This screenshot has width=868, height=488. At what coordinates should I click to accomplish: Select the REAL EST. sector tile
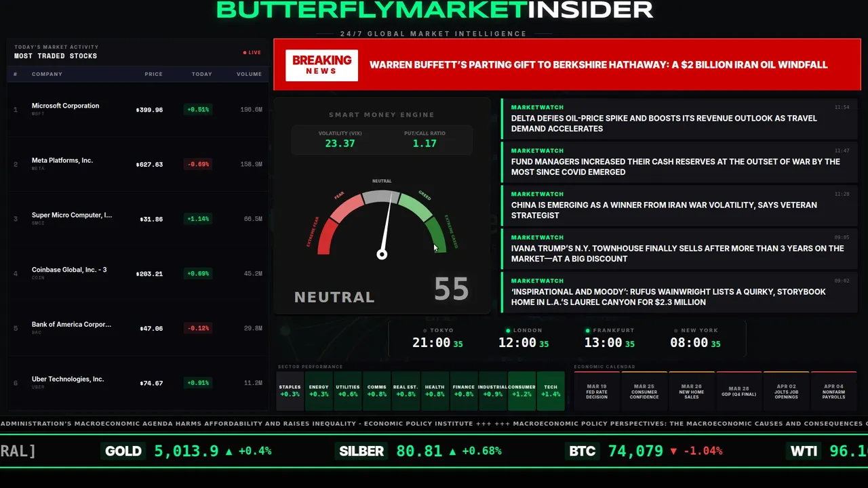pyautogui.click(x=406, y=391)
